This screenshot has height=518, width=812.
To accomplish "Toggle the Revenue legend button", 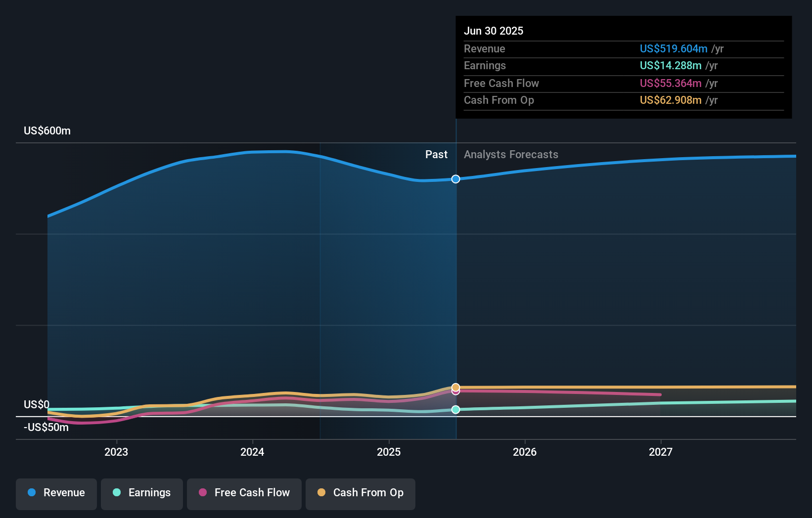I will click(56, 494).
